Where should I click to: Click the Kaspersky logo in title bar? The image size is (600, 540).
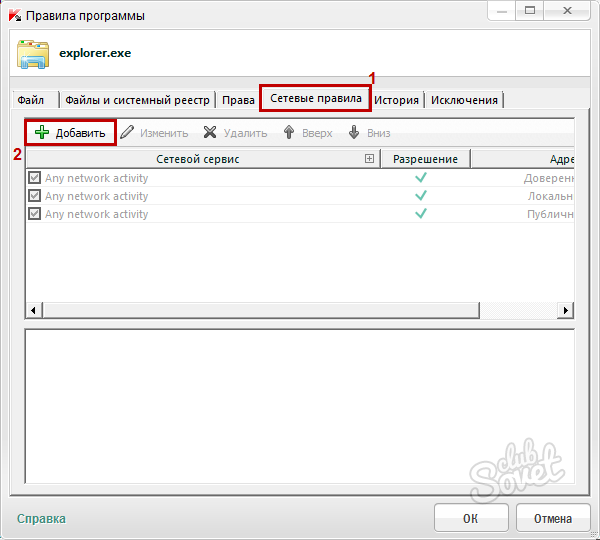coord(13,15)
